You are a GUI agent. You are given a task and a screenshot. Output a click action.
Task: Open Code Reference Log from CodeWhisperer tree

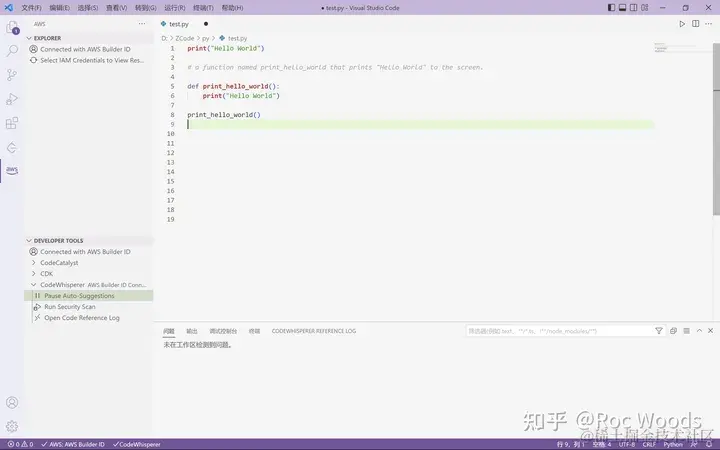[89, 318]
